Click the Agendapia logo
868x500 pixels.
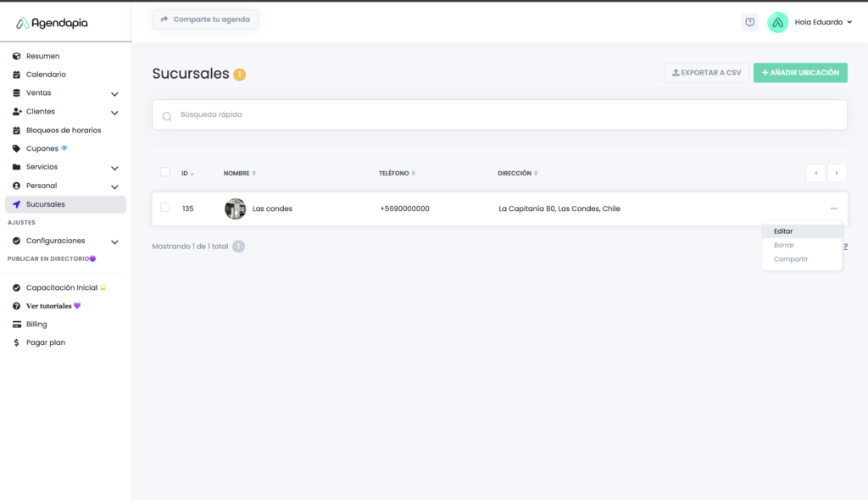(x=52, y=23)
